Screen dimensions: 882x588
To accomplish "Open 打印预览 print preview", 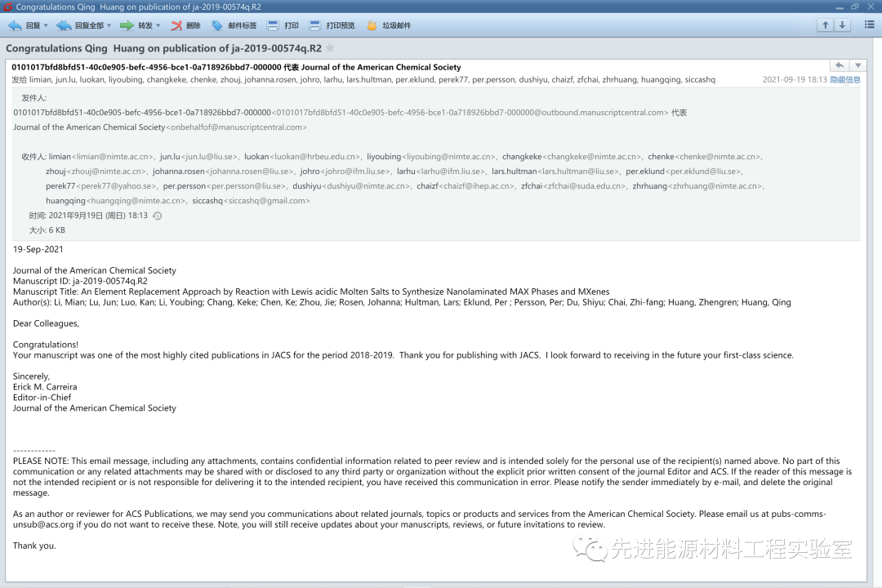I will pyautogui.click(x=332, y=25).
